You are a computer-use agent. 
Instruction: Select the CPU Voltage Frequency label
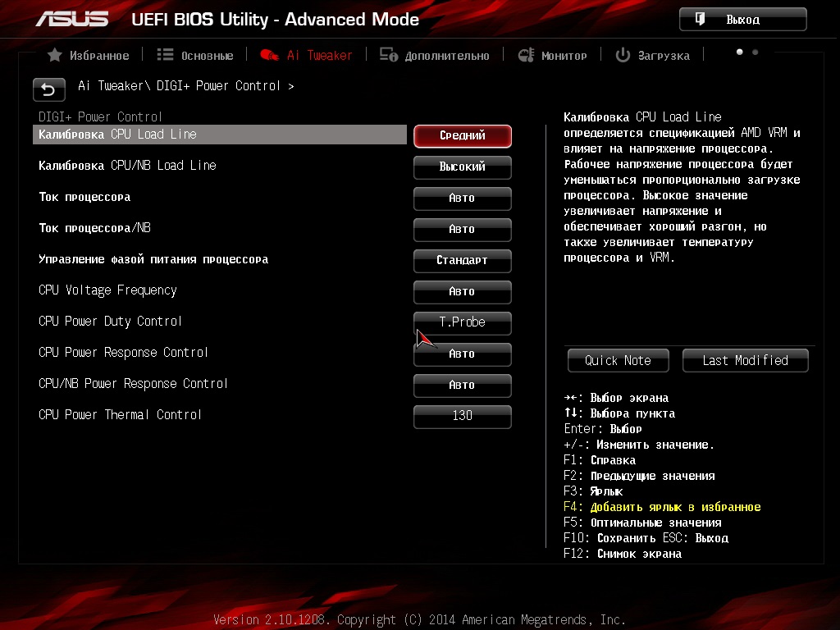(107, 290)
